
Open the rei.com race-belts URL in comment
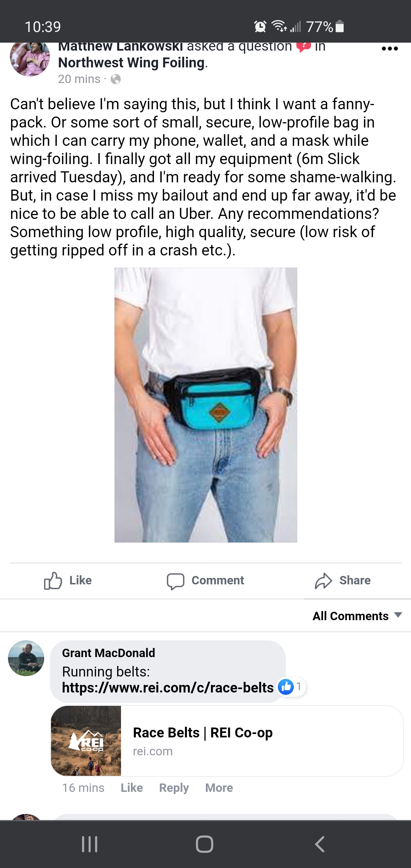coord(168,688)
